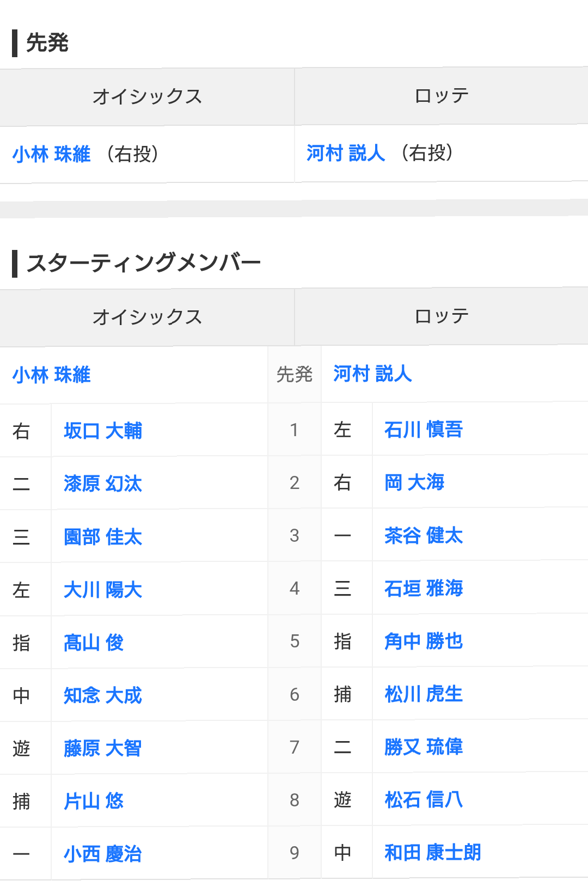Click right fielder 岡 大海
The height and width of the screenshot is (887, 588).
pos(414,483)
